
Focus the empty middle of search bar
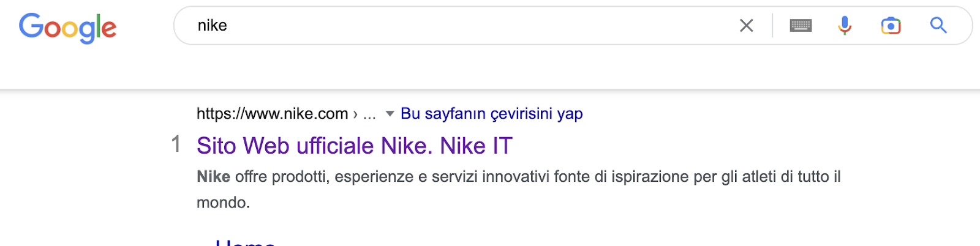[x=478, y=26]
